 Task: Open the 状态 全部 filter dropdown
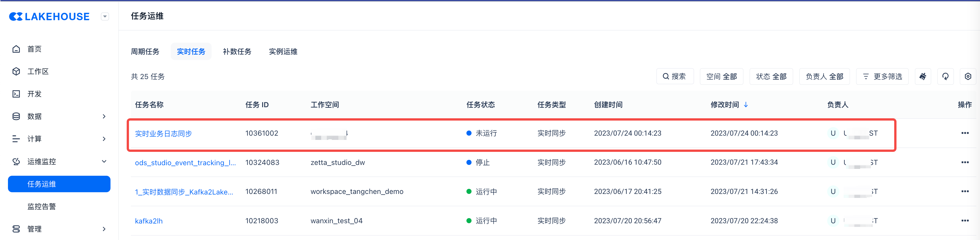[771, 76]
